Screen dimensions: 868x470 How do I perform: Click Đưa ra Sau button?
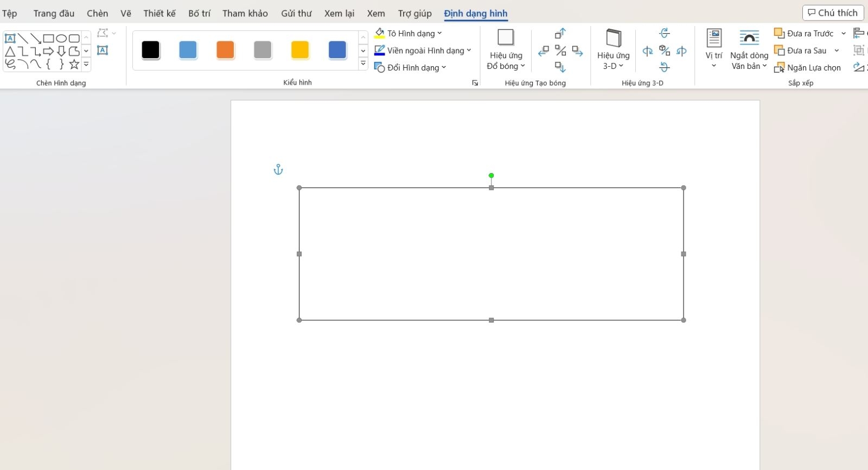(x=801, y=50)
